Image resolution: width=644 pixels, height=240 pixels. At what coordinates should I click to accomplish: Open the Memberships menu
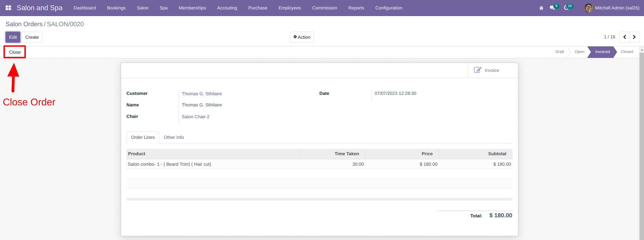point(192,8)
